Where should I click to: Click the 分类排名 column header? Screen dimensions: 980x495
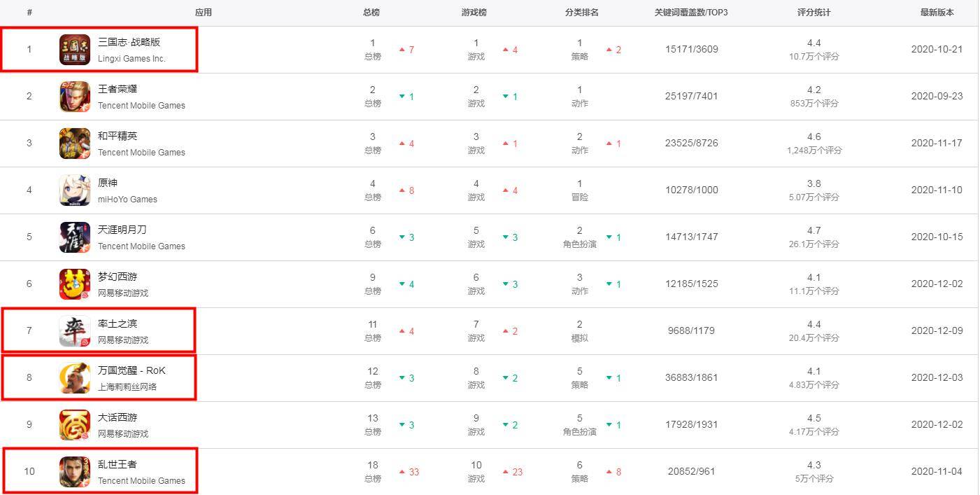(x=581, y=13)
